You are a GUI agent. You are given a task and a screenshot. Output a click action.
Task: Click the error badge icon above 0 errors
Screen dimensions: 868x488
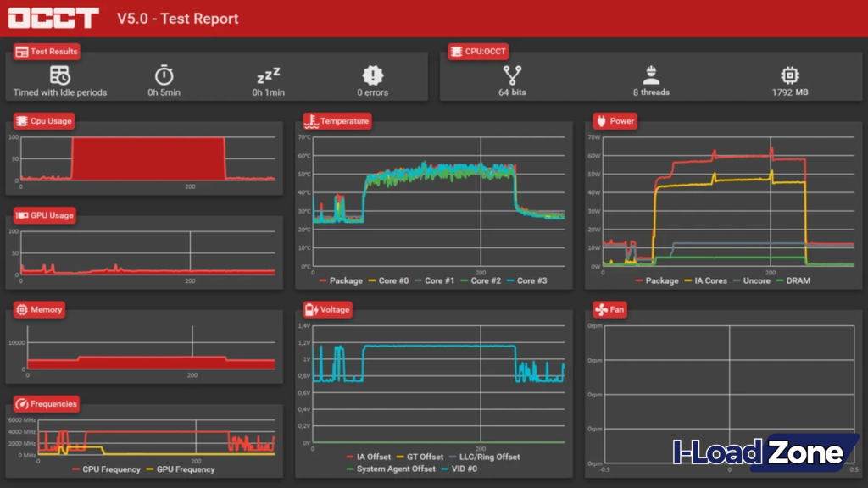pos(373,75)
